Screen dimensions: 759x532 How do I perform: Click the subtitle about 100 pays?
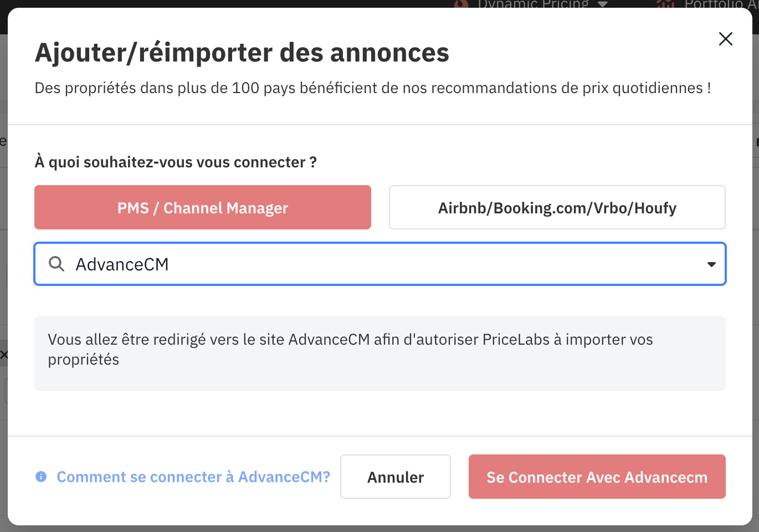(x=372, y=88)
